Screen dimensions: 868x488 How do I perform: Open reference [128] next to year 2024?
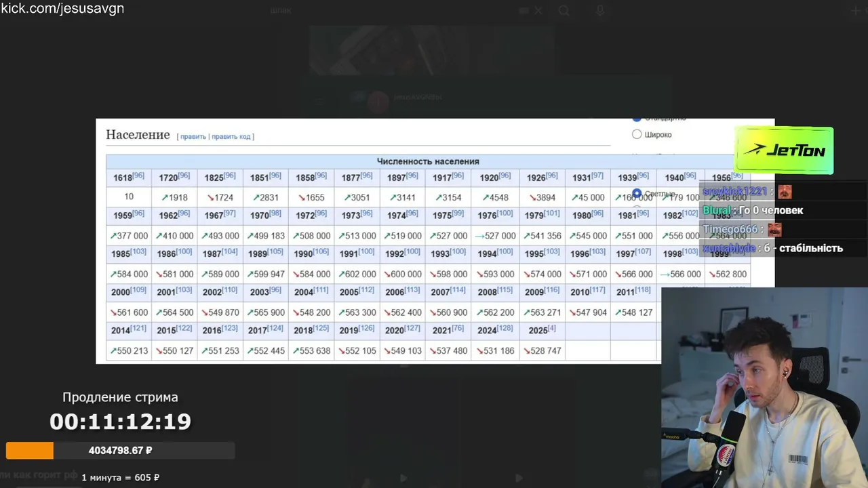click(x=505, y=328)
